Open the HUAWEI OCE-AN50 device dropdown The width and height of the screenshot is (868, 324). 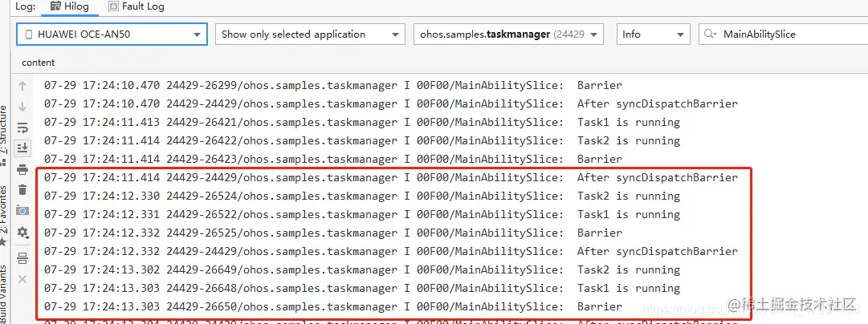[112, 34]
